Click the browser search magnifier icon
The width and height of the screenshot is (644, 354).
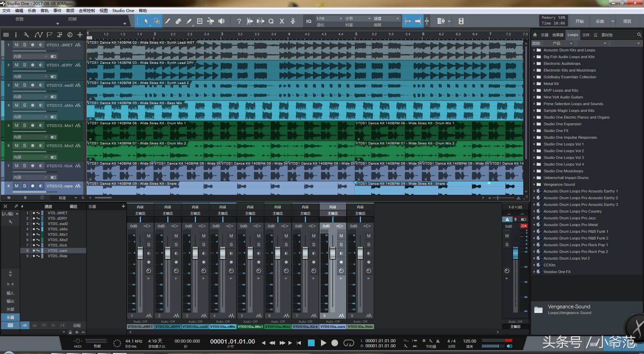click(639, 35)
